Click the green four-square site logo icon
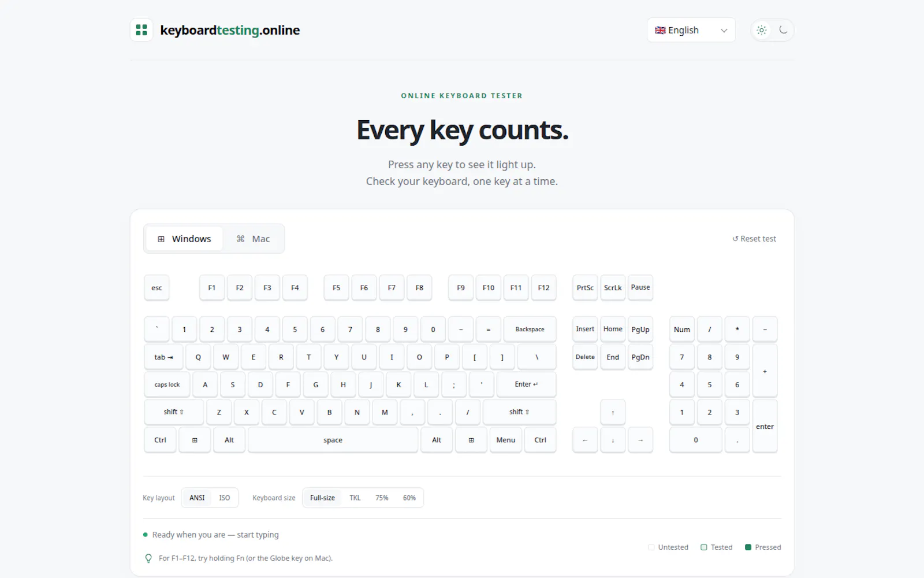 141,30
